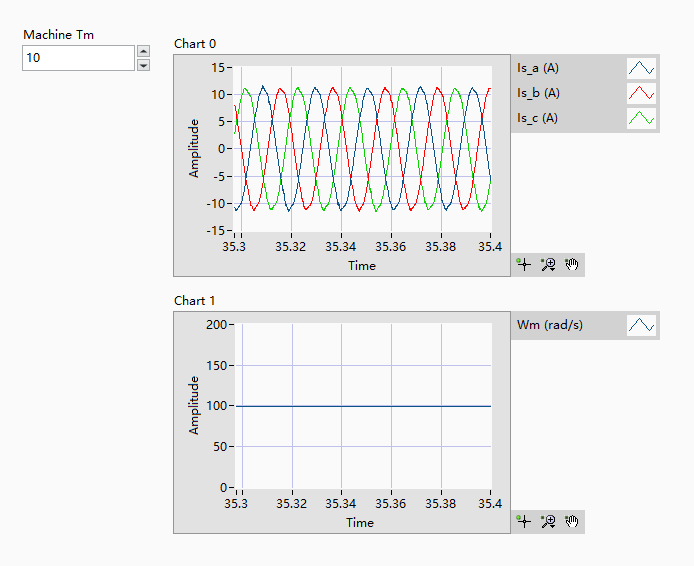Click the Machine Tm caption
694x566 pixels.
[58, 35]
